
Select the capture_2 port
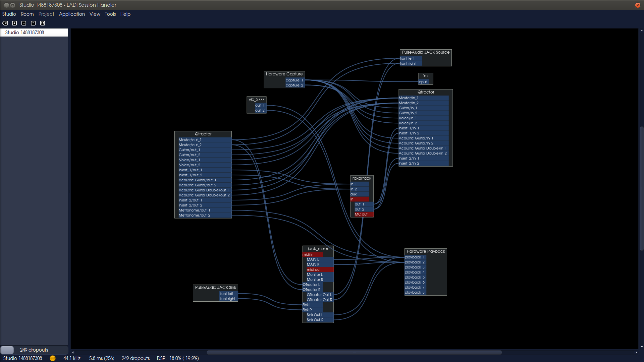[294, 85]
